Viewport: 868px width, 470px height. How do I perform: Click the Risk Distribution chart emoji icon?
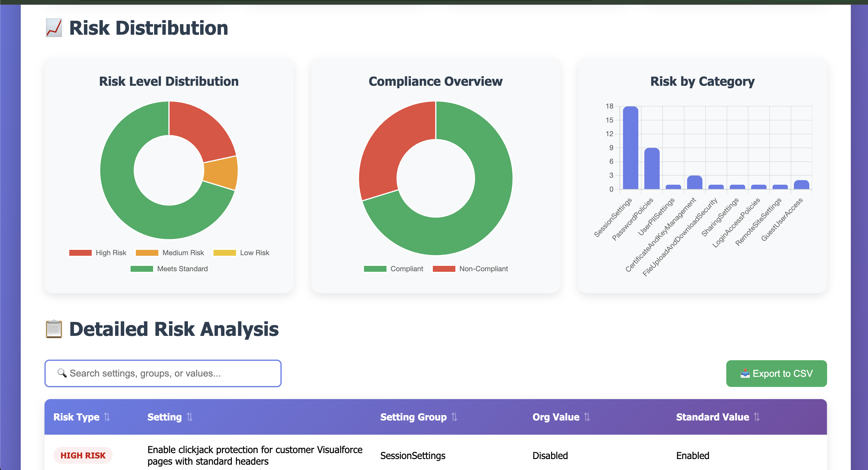pyautogui.click(x=54, y=28)
